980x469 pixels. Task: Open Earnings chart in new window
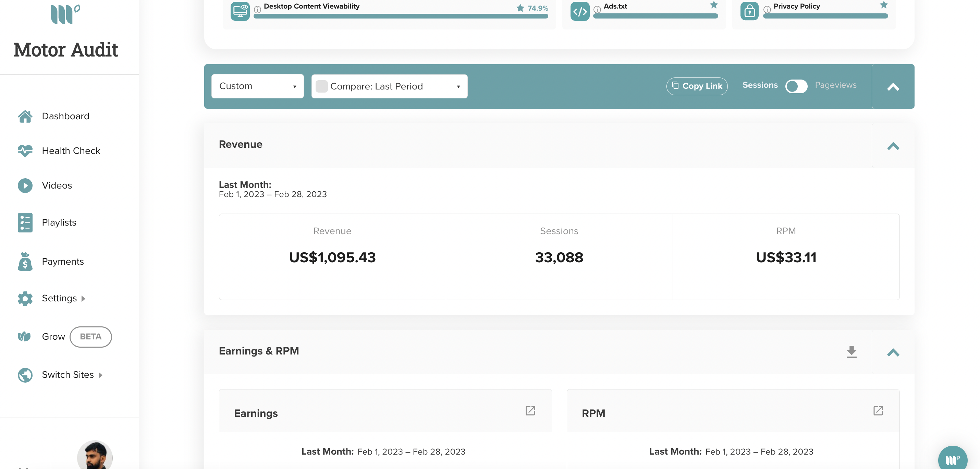(530, 411)
